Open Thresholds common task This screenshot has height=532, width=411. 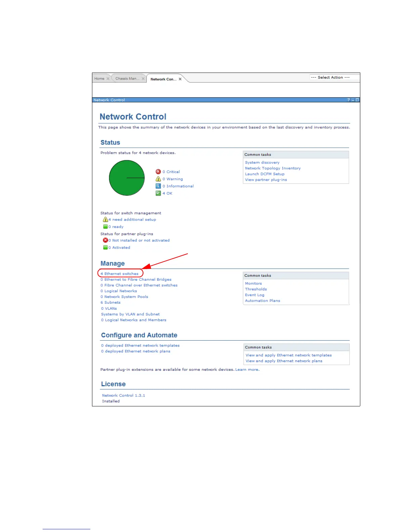pyautogui.click(x=256, y=289)
